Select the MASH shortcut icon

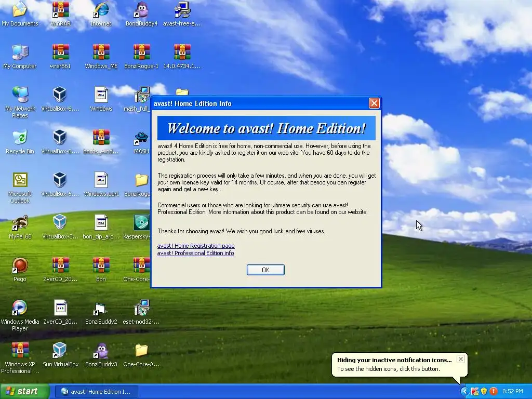click(141, 143)
